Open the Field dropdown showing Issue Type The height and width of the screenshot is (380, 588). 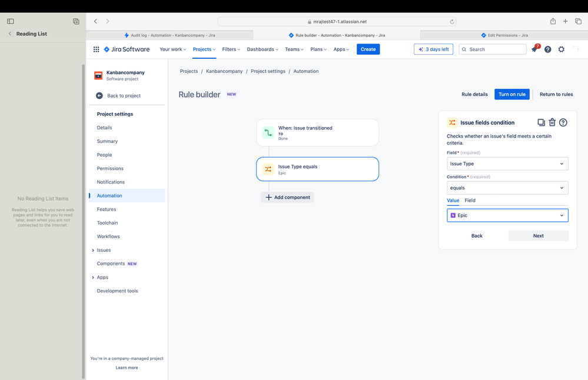point(507,164)
